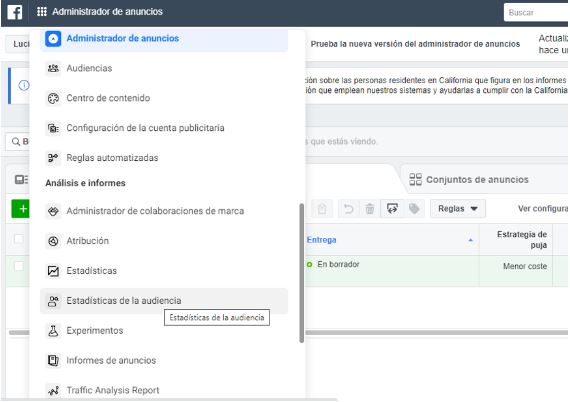Image resolution: width=570 pixels, height=402 pixels.
Task: Click inside the Buscar search field
Action: point(536,13)
